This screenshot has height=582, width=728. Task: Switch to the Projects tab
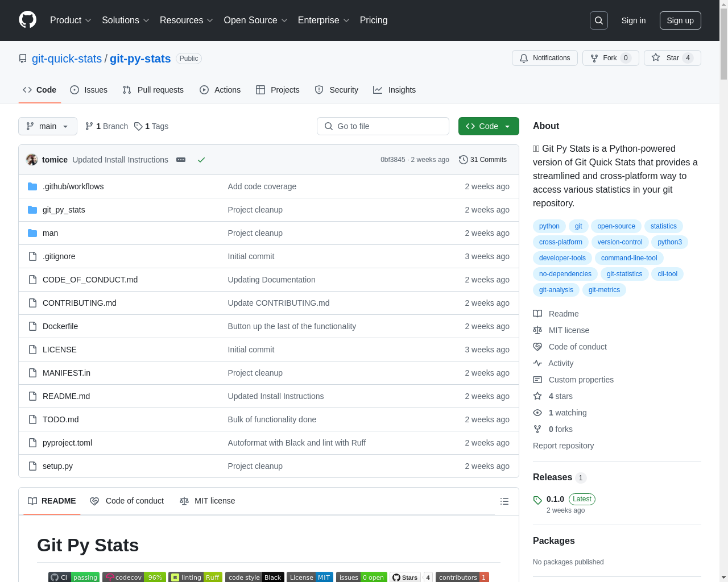click(x=278, y=90)
